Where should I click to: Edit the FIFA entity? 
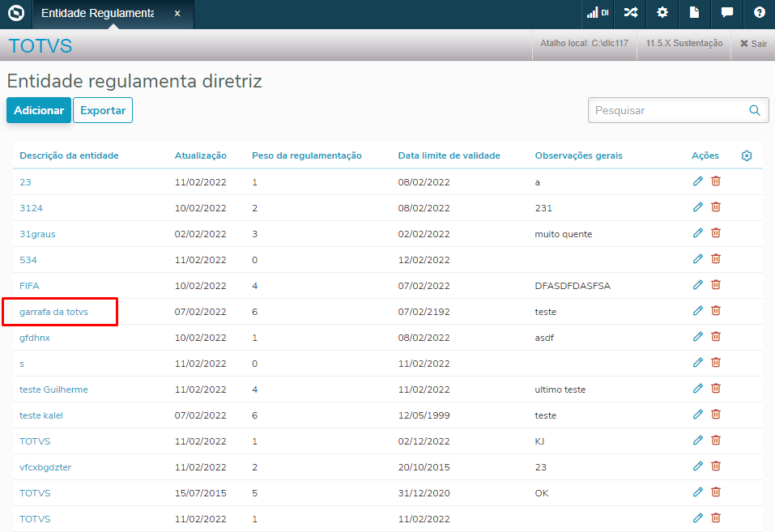pos(698,285)
